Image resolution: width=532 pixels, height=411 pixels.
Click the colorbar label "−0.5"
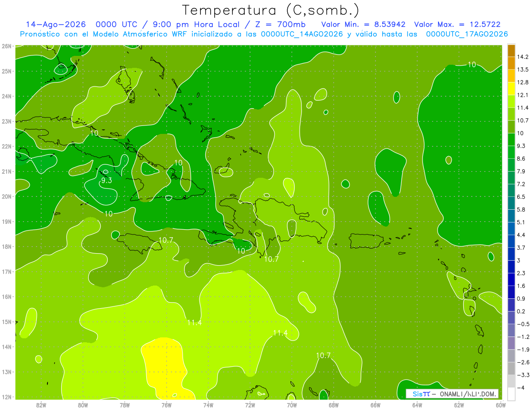coord(523,324)
